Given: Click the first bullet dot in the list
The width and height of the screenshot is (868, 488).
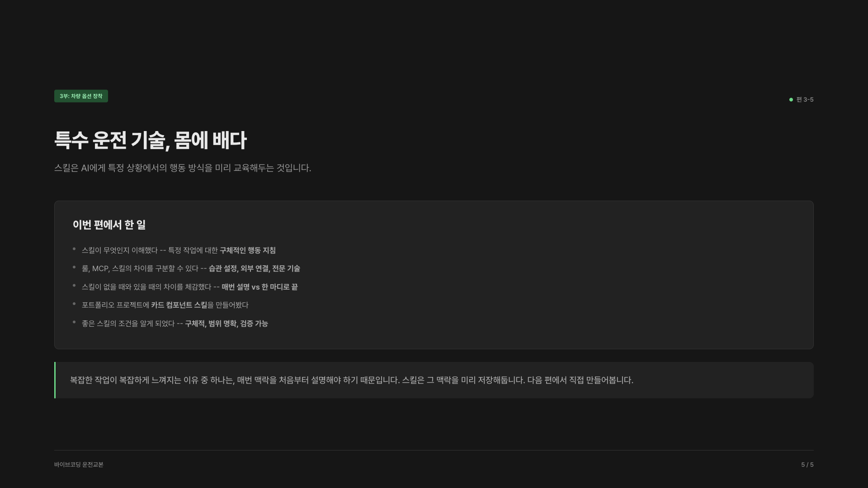Looking at the screenshot, I should (74, 249).
